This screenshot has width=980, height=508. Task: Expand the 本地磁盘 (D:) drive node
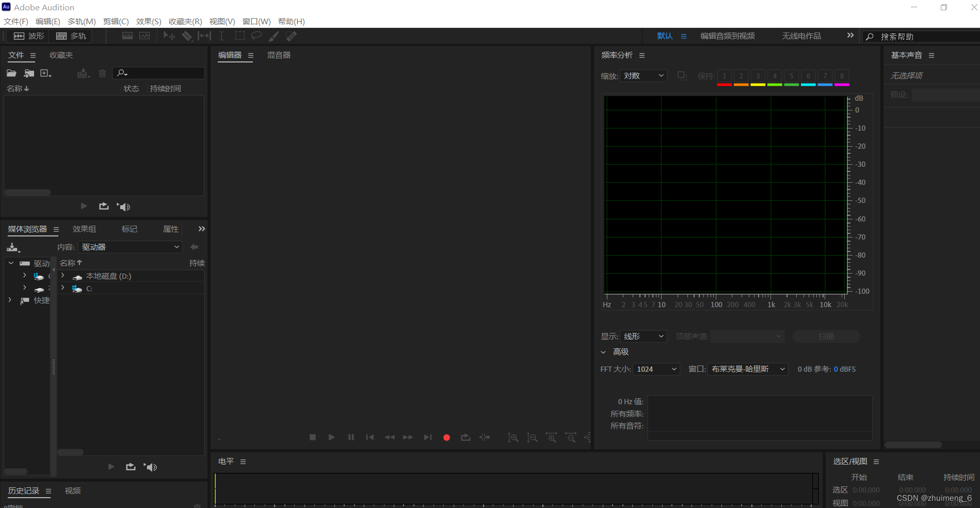coord(62,276)
